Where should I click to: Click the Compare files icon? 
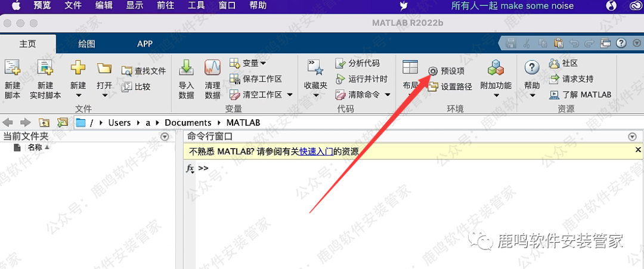(126, 86)
